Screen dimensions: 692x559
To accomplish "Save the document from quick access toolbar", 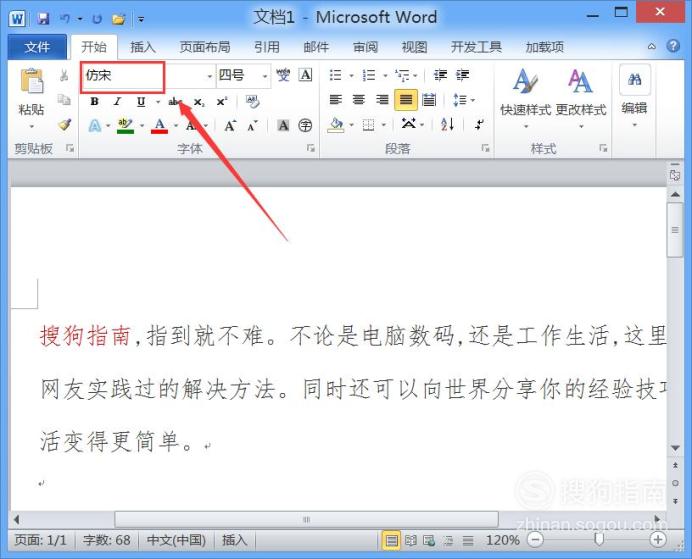I will tap(43, 19).
